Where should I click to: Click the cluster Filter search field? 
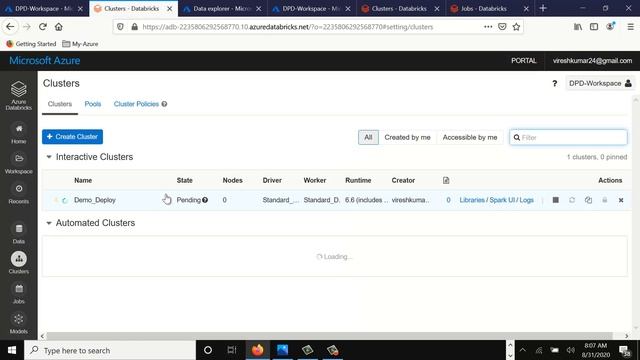click(568, 138)
